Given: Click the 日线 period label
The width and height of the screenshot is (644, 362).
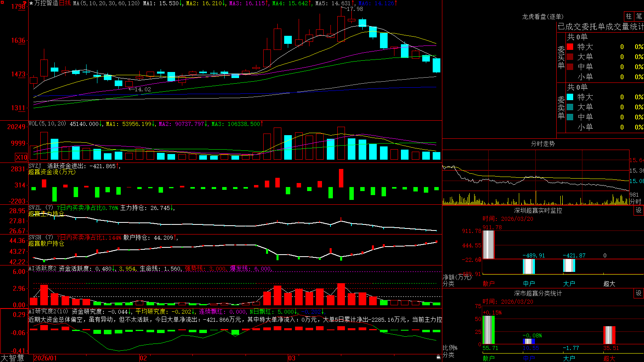Looking at the screenshot, I should 65,3.
